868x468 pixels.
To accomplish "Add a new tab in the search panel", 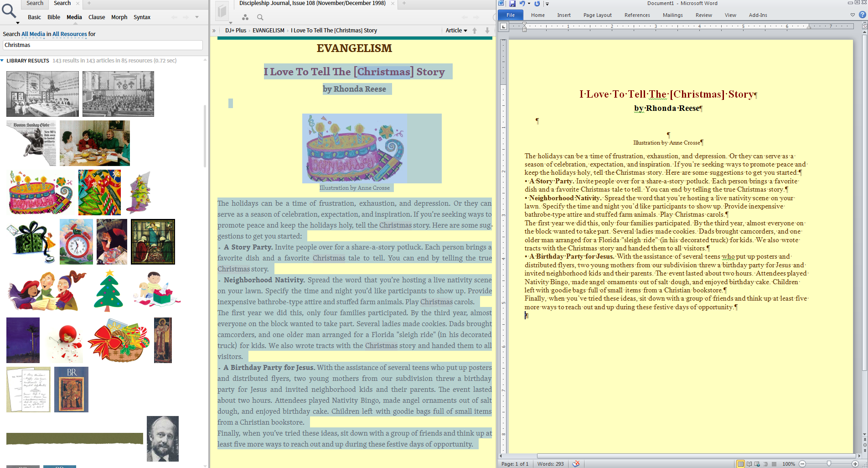I will point(89,3).
